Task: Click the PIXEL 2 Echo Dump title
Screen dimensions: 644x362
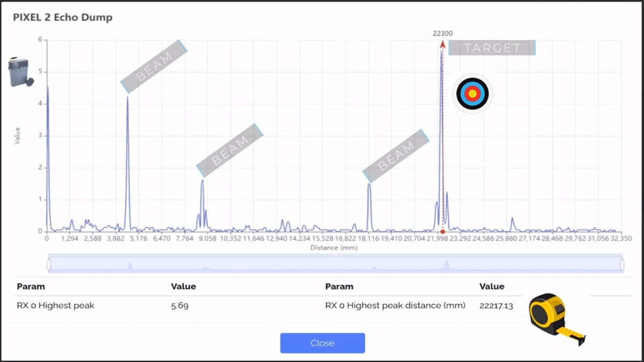Action: click(63, 17)
